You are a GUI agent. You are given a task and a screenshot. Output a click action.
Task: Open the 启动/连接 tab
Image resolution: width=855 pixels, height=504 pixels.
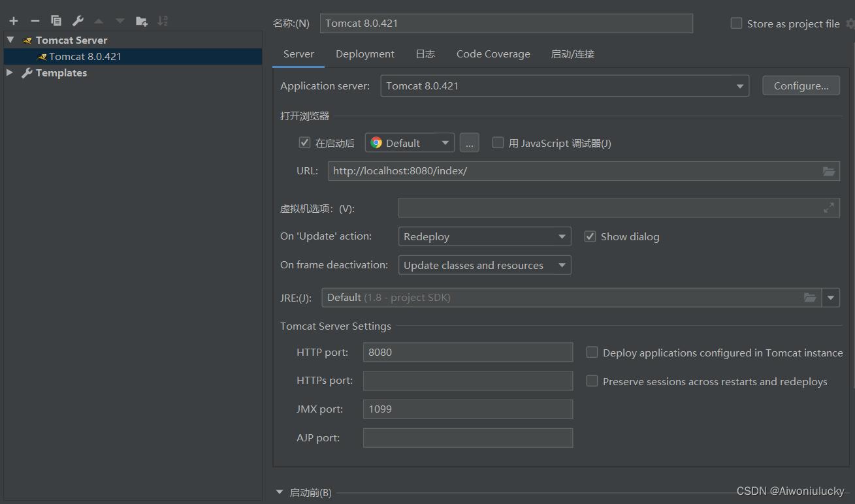(x=573, y=54)
